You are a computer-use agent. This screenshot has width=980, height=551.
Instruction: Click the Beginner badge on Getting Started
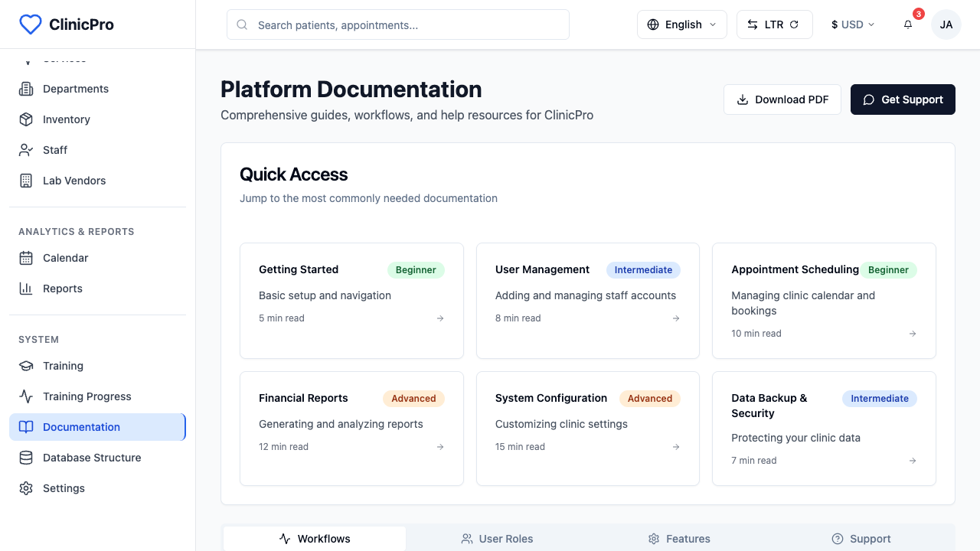(416, 270)
